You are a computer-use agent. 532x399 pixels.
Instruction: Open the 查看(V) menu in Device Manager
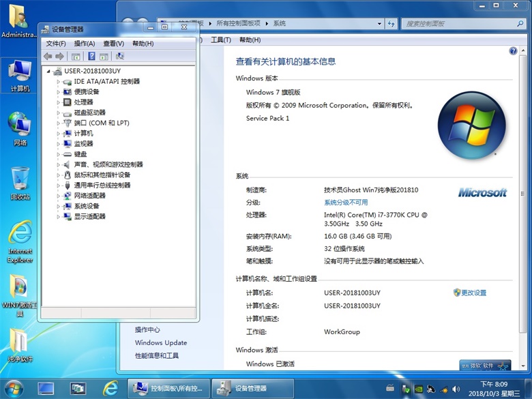114,44
